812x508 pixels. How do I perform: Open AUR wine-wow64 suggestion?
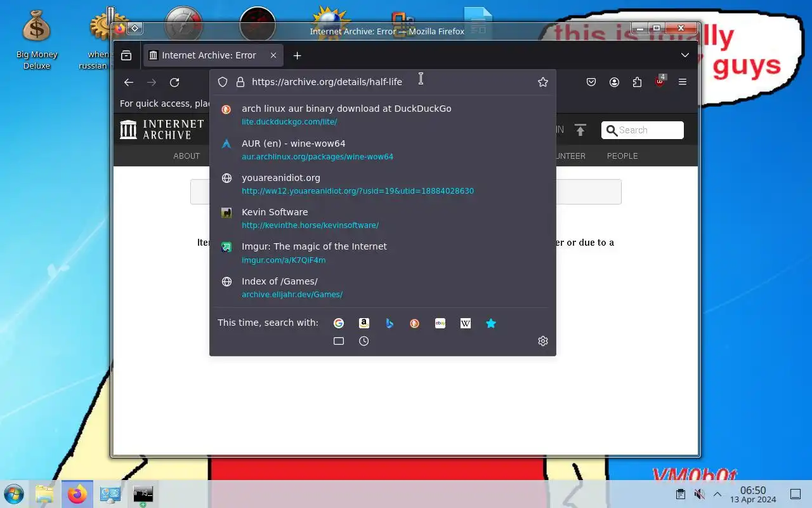(383, 149)
